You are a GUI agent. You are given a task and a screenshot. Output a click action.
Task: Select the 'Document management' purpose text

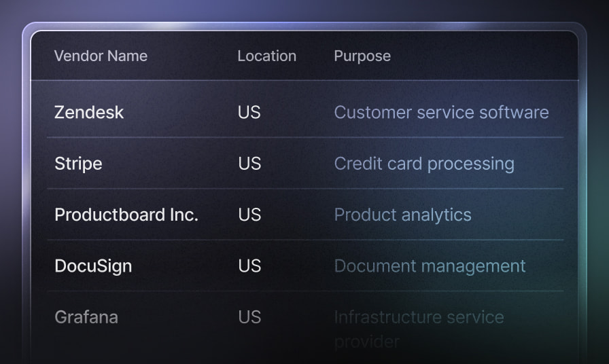click(x=430, y=266)
